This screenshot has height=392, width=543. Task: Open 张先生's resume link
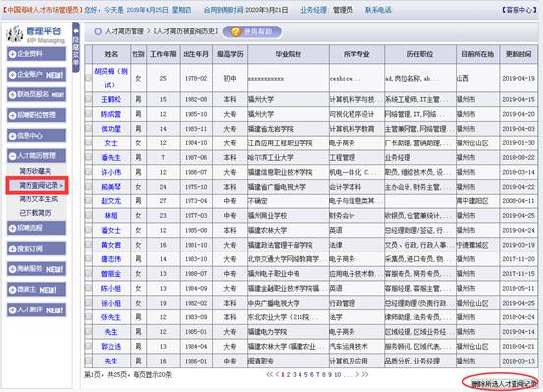111,317
